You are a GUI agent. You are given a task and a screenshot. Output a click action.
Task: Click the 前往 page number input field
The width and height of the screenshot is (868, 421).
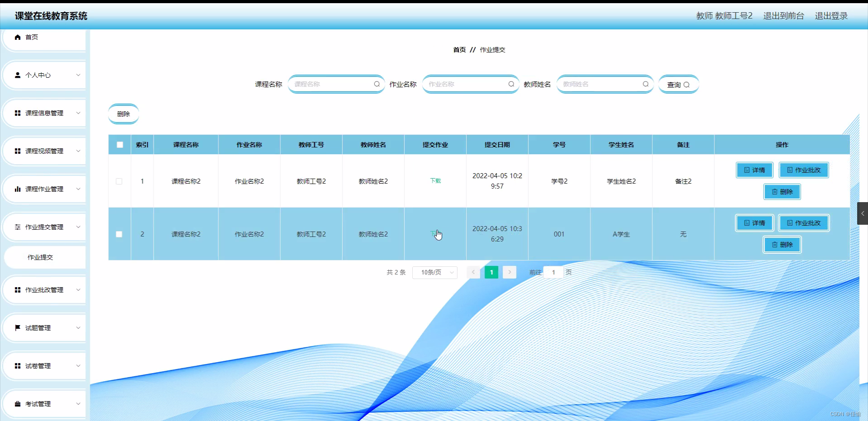pos(553,272)
